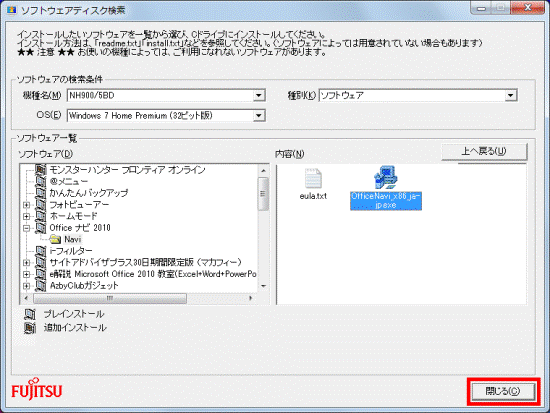550x413 pixels.
Task: Click the icon beside ホームモード
Action: click(41, 216)
